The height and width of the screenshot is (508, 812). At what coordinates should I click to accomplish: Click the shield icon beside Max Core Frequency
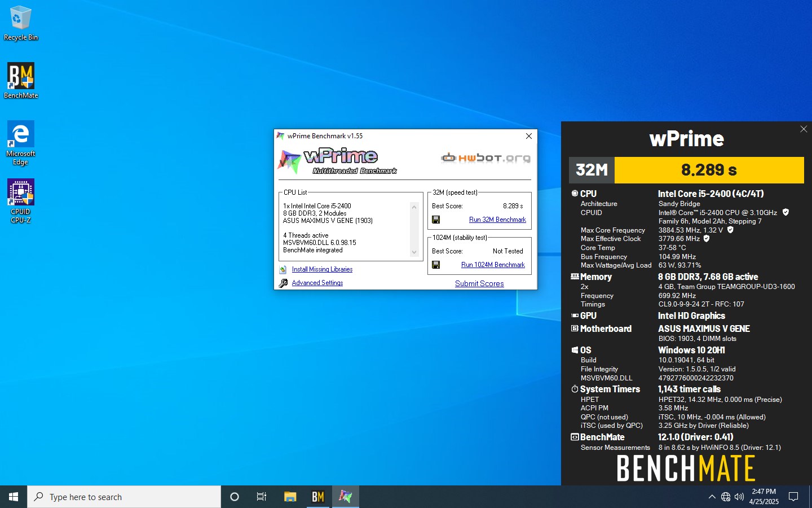point(730,230)
